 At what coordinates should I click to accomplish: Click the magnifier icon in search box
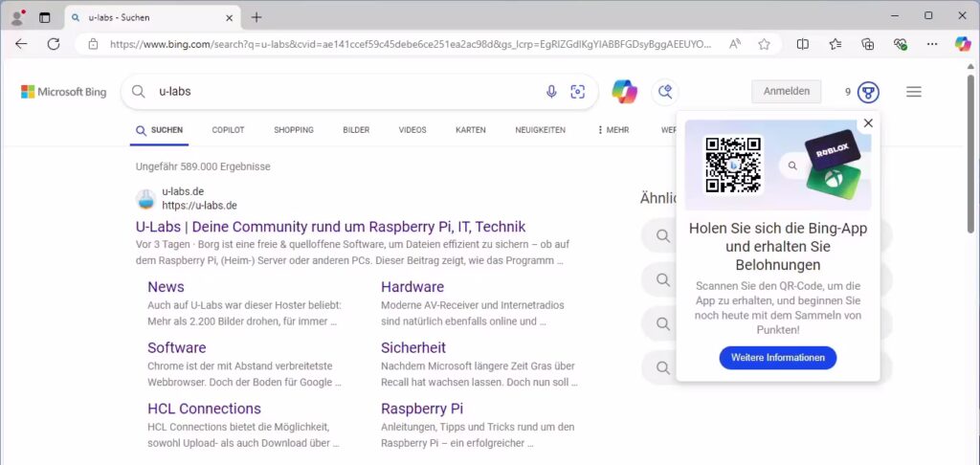[138, 92]
